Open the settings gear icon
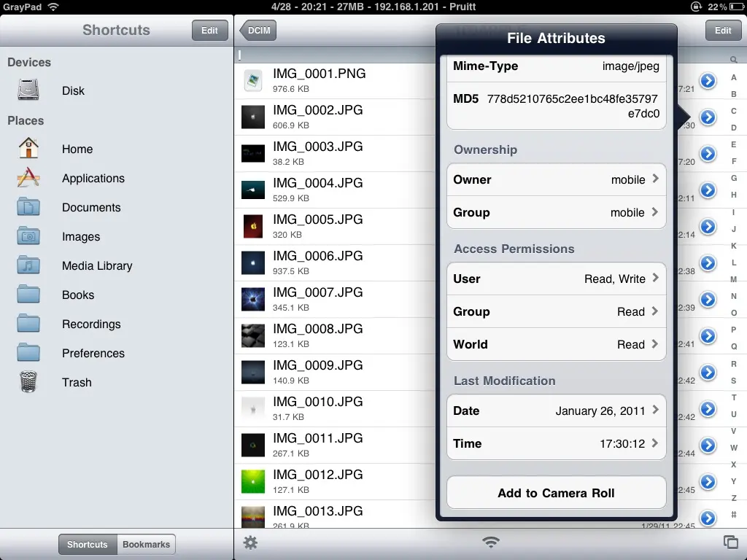Viewport: 747px width, 560px height. 250,542
